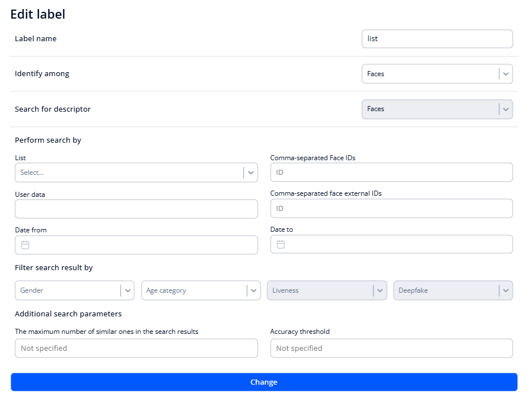Open the Identify among Faces dropdown

[437, 73]
